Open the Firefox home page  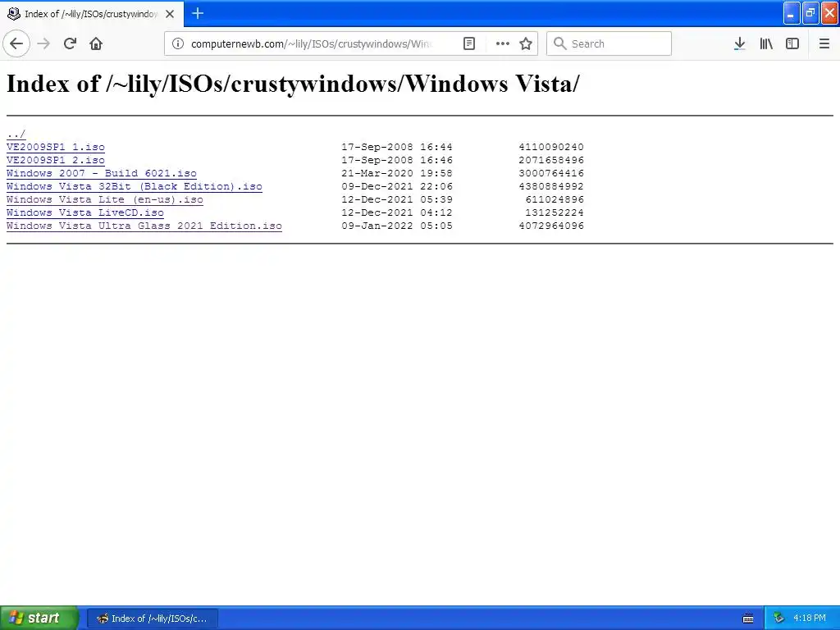point(96,43)
